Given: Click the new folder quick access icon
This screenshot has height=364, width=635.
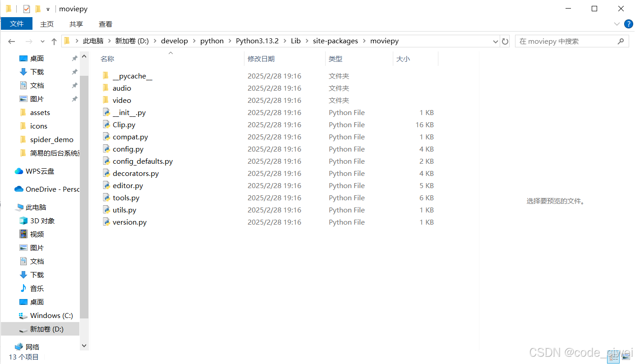Looking at the screenshot, I should 38,9.
